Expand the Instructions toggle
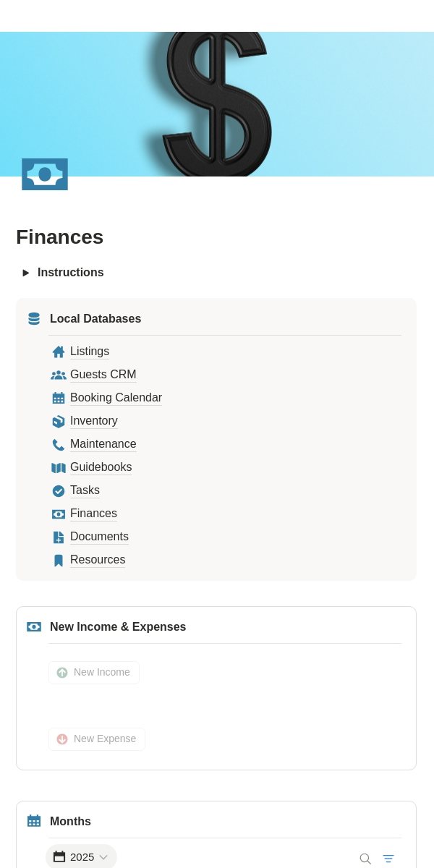Screen dimensions: 434x868 (26, 273)
